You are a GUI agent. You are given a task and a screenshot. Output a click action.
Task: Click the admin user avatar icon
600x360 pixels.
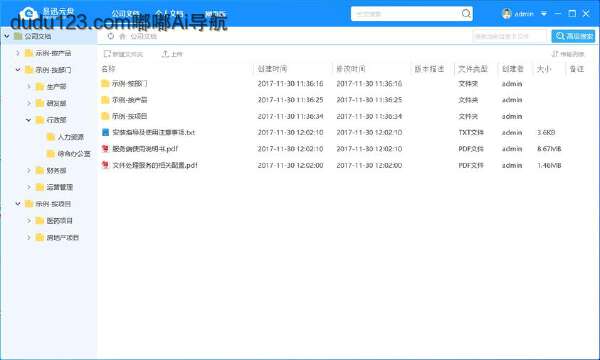(507, 14)
